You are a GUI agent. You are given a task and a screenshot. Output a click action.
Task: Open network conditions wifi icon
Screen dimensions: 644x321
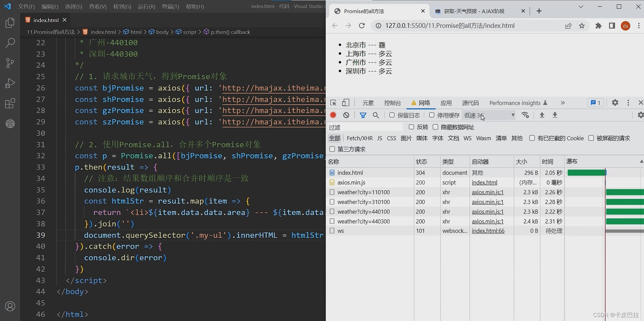tap(525, 115)
